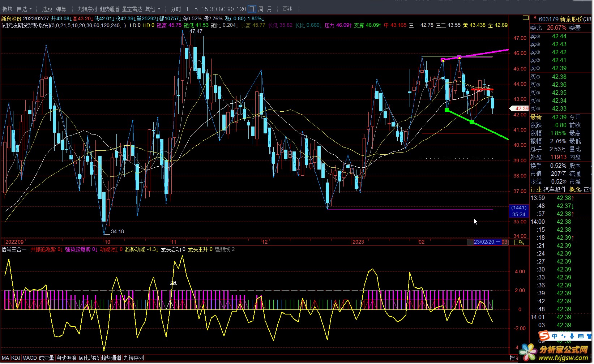
Task: Click the 买⑤ 42.33 bid row
Action: pos(561,109)
